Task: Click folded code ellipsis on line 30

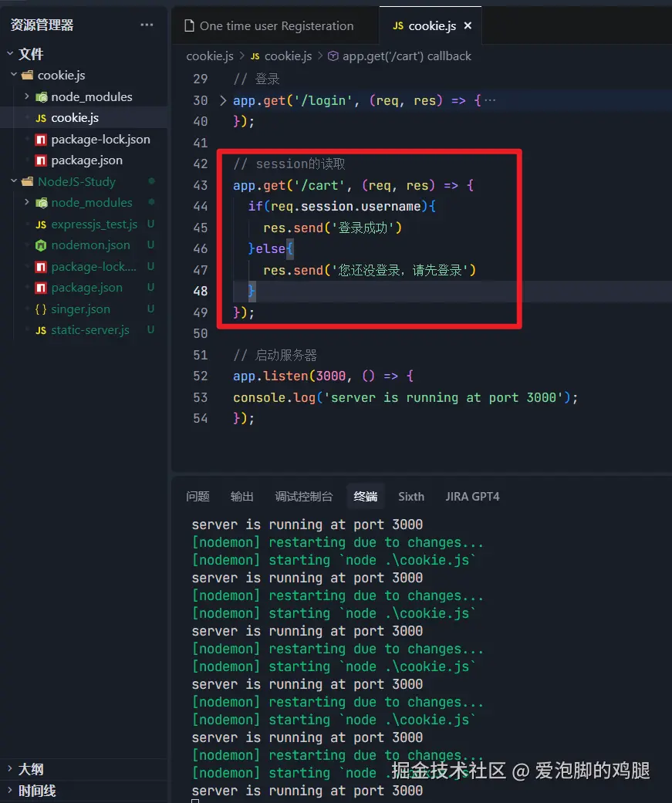Action: coord(490,100)
